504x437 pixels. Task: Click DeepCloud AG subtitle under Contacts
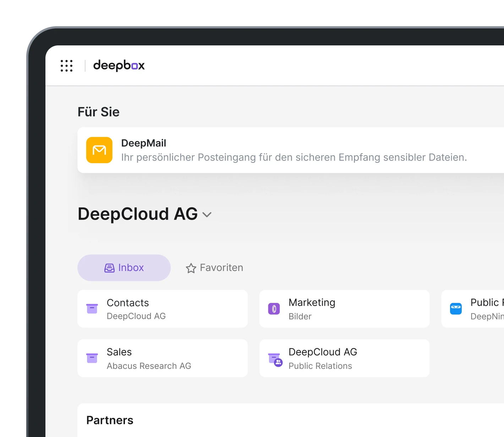(136, 316)
